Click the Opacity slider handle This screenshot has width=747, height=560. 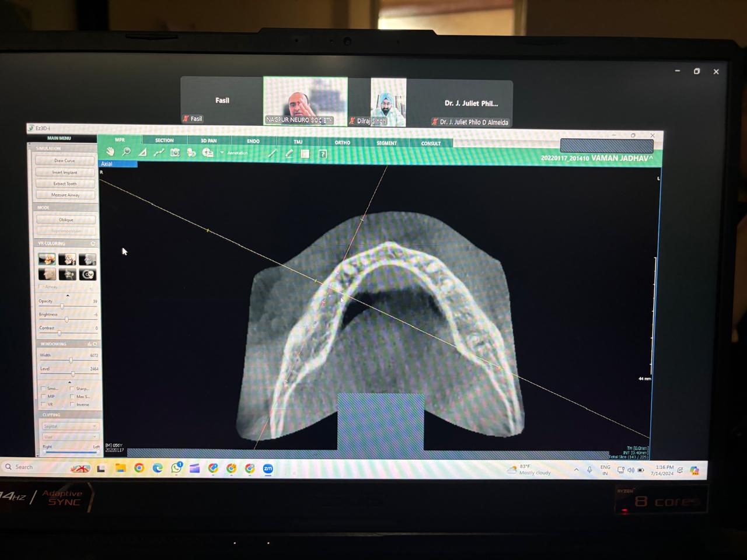click(x=62, y=306)
